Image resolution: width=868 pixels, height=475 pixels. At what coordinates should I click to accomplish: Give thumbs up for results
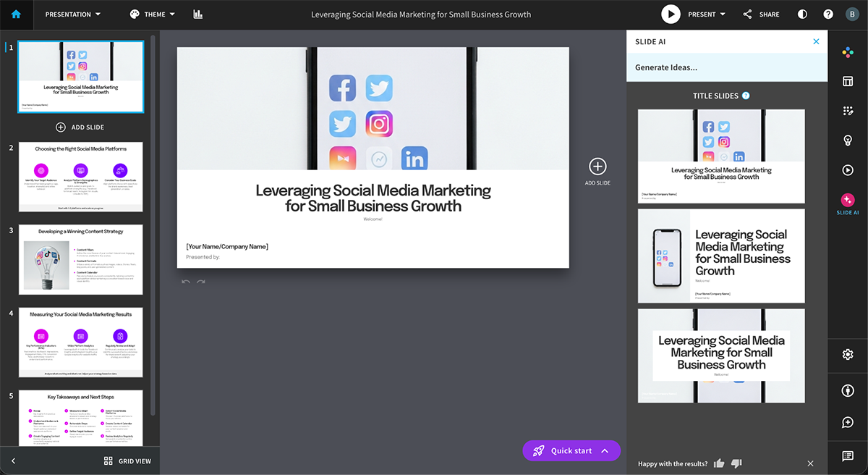point(719,463)
